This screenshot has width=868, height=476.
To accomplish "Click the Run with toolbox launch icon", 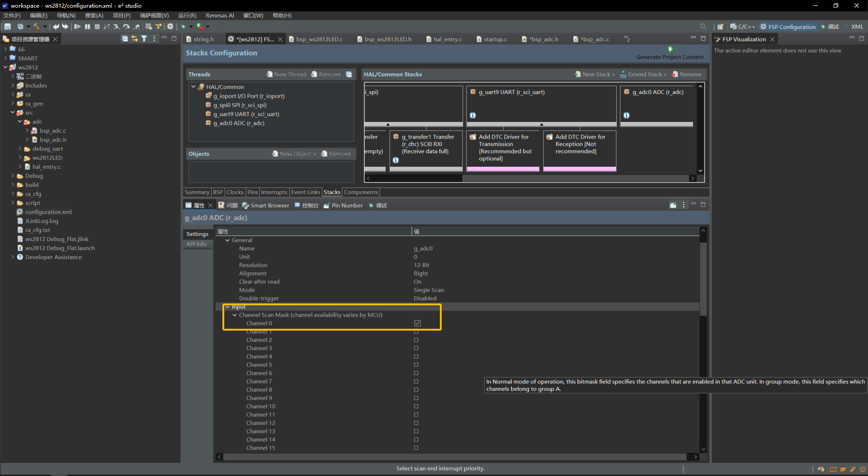I will [x=200, y=27].
